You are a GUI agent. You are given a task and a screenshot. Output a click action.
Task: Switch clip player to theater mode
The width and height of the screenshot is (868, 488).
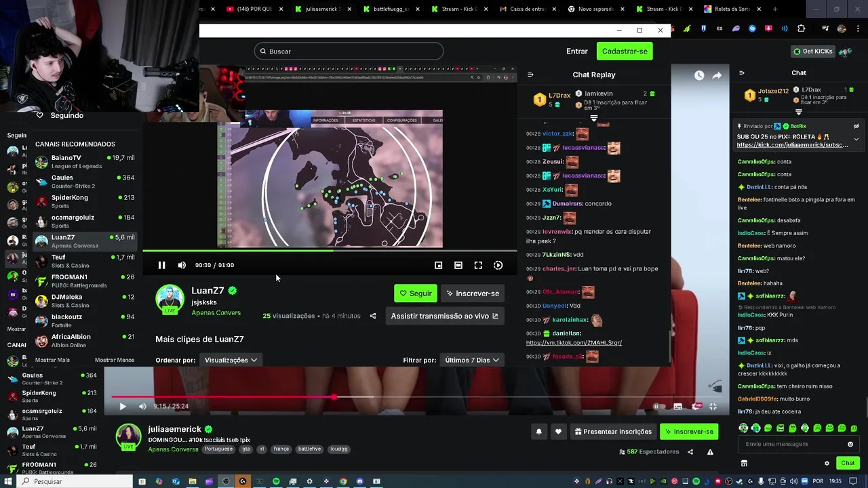[458, 265]
